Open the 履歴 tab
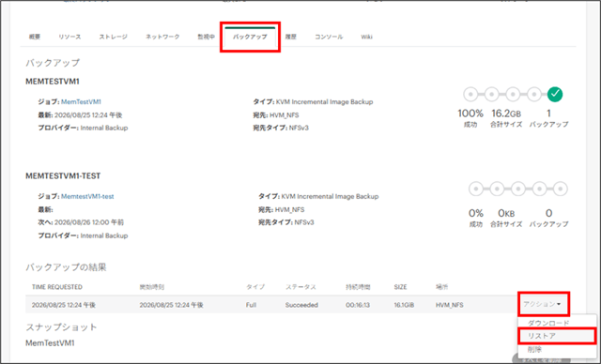 291,37
